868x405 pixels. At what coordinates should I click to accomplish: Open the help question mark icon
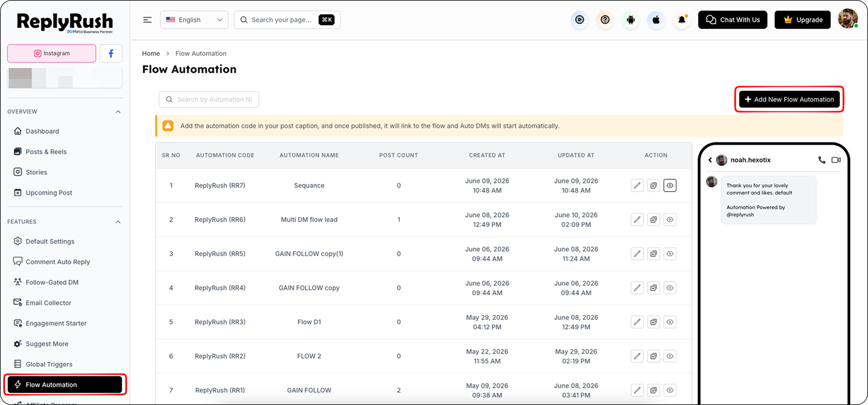(605, 20)
